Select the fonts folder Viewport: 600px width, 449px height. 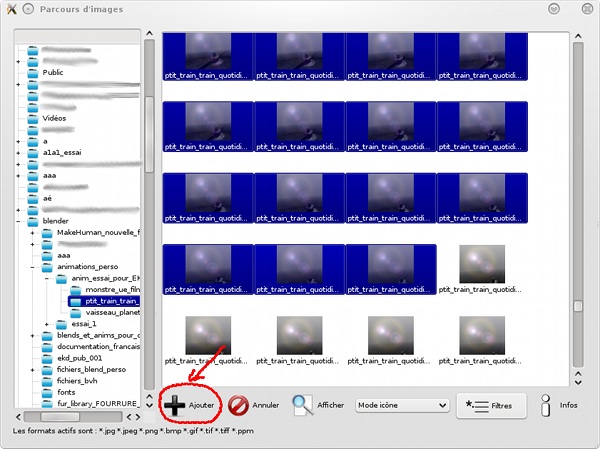tap(66, 392)
